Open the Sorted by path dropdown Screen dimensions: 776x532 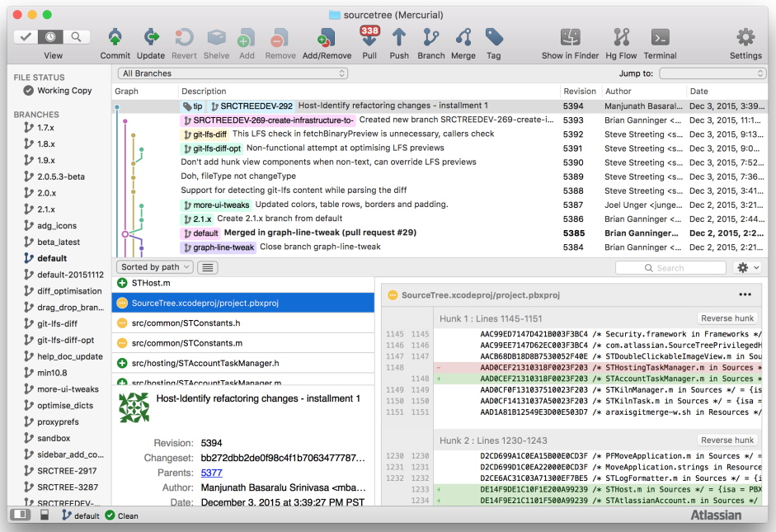pyautogui.click(x=155, y=267)
